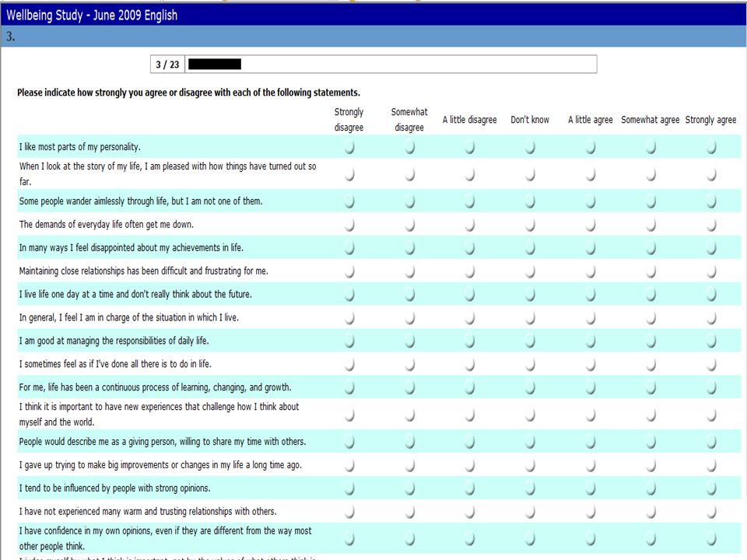Mark Don't know for 'I like most parts of my personality'
Image resolution: width=747 pixels, height=560 pixels.
coord(530,147)
